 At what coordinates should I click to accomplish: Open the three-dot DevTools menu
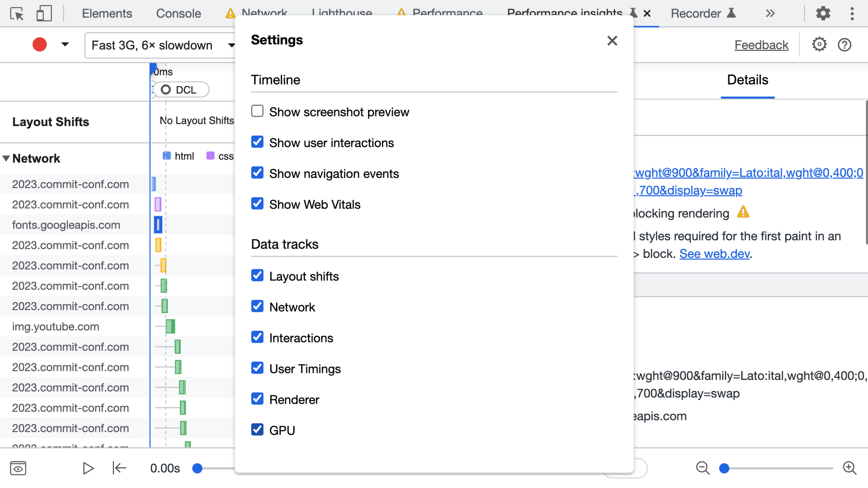coord(852,14)
